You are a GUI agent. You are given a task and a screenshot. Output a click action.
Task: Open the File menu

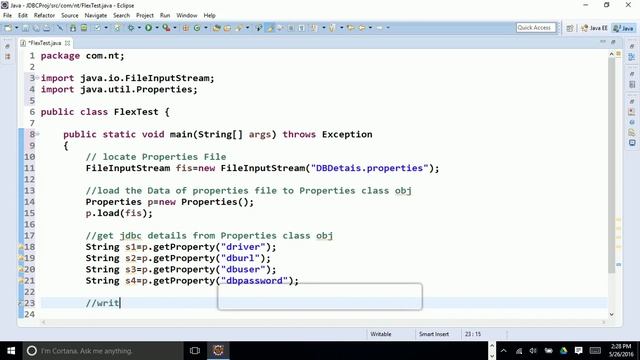point(7,16)
